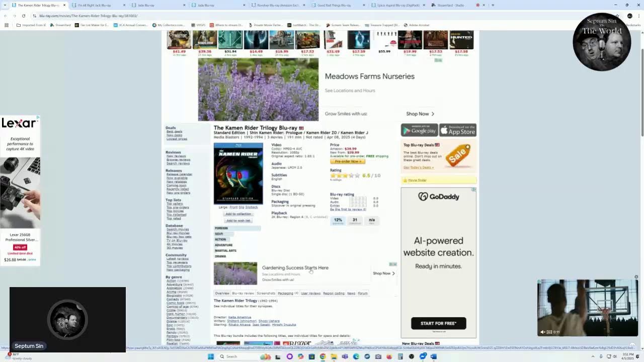Open the Screenshots page tab

[266, 293]
